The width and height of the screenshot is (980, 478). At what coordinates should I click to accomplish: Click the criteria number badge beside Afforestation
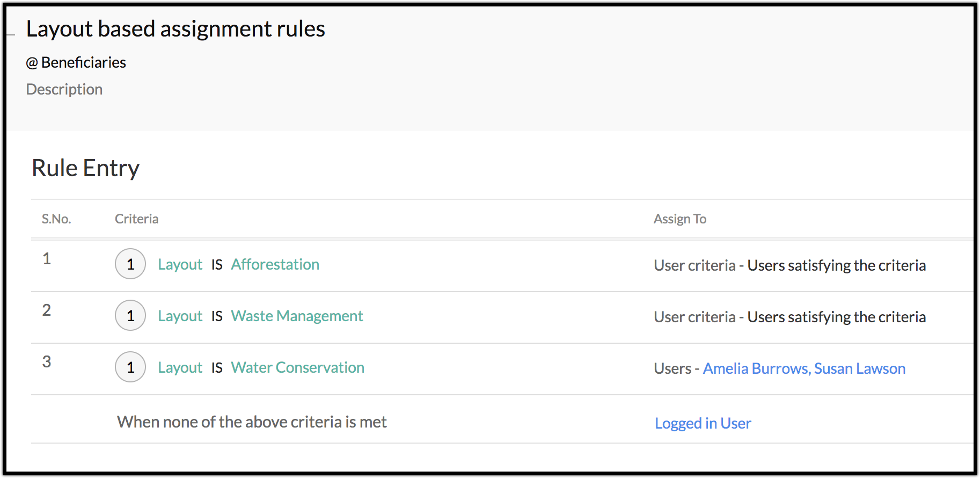[x=130, y=264]
